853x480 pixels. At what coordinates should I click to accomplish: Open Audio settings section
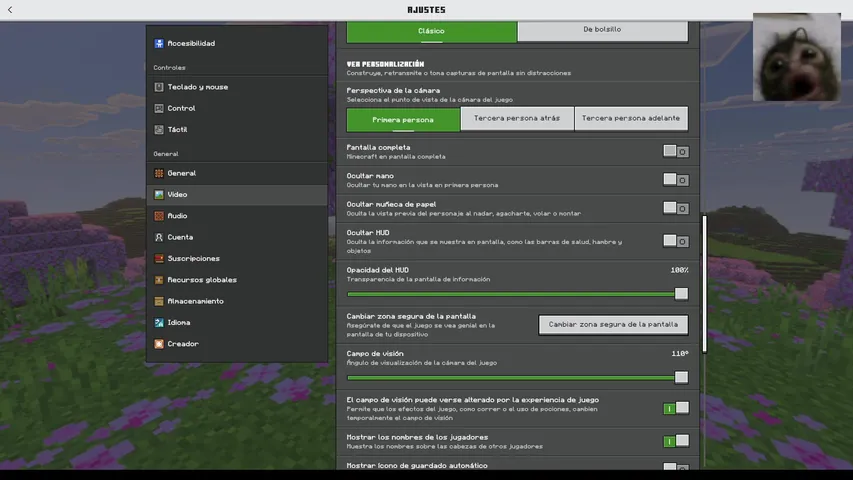click(237, 216)
